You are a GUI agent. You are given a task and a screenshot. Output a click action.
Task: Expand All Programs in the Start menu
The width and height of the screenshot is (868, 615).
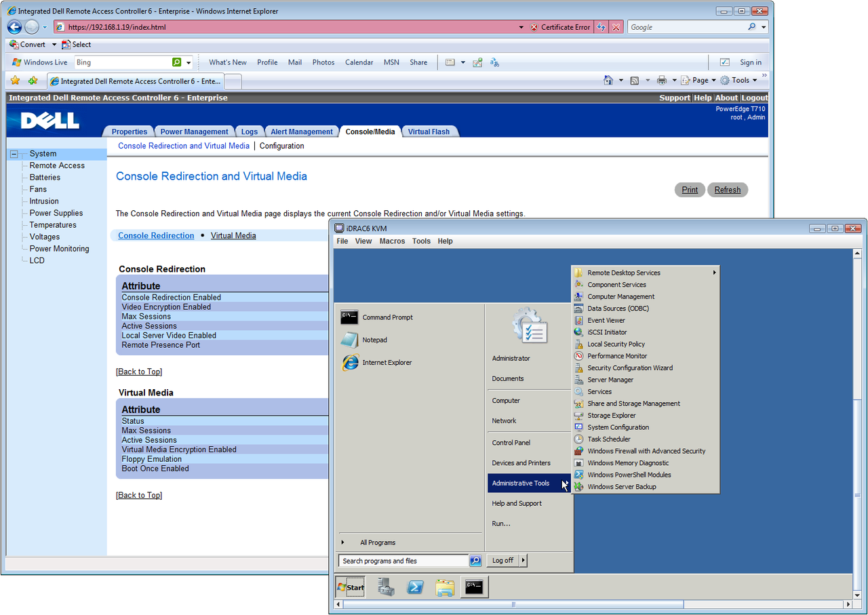(x=378, y=542)
